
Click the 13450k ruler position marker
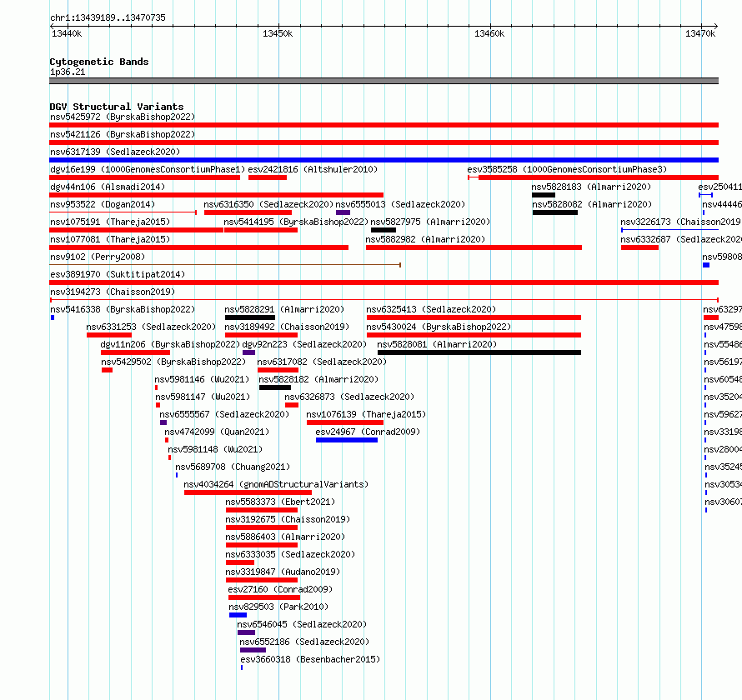[278, 33]
